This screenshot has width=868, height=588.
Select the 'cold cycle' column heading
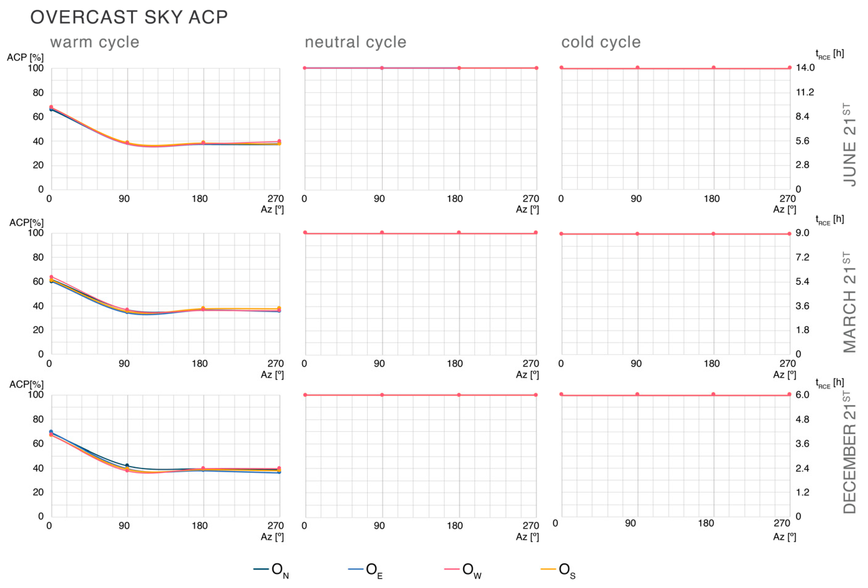[601, 42]
